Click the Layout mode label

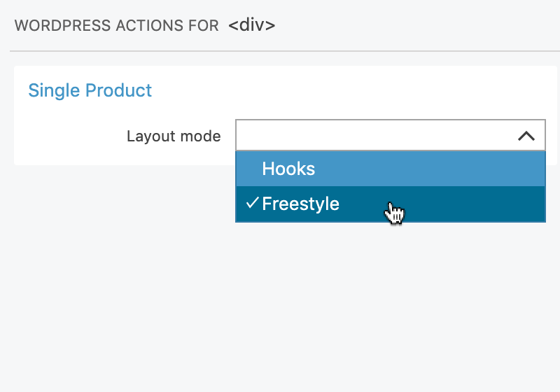coord(174,136)
